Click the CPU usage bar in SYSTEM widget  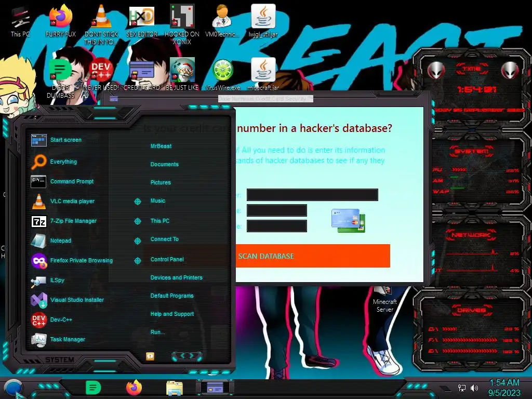(459, 170)
